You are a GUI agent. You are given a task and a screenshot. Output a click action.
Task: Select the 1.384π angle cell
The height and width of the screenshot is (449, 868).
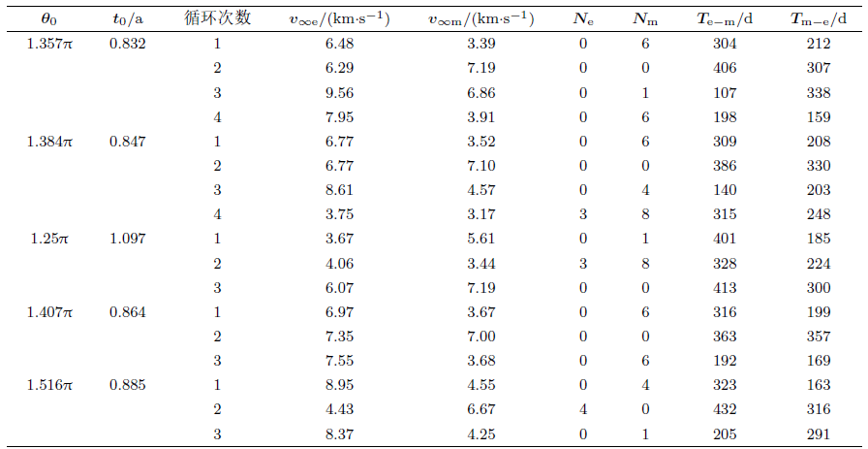51,142
